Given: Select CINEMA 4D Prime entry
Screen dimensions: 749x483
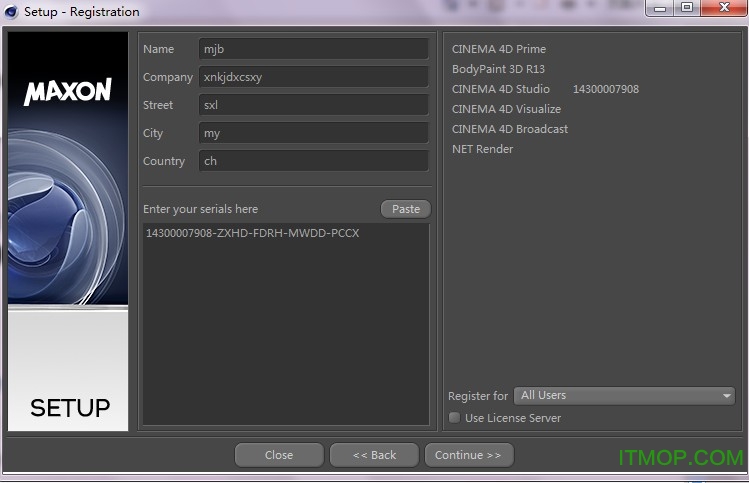Looking at the screenshot, I should point(499,49).
